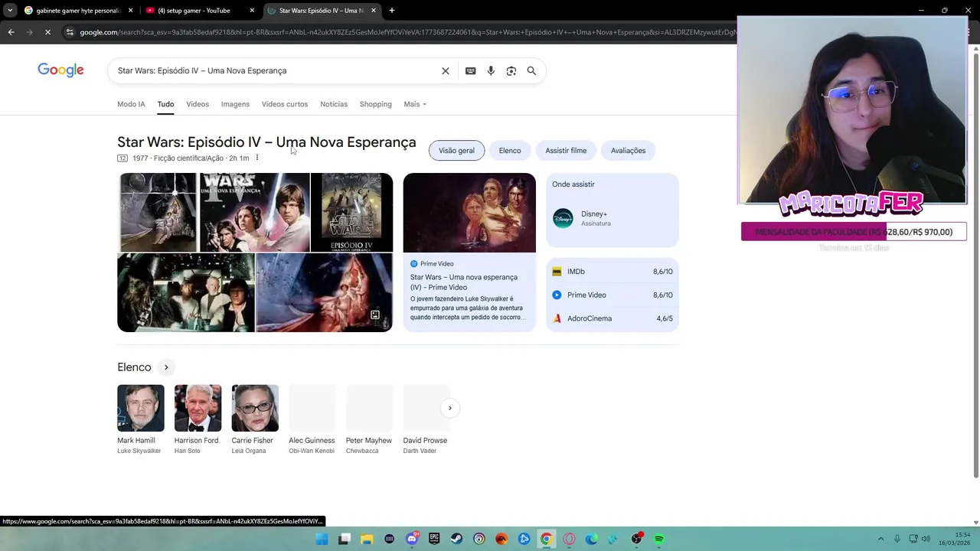The height and width of the screenshot is (551, 980).
Task: Select the Assistir filme chip
Action: [566, 151]
